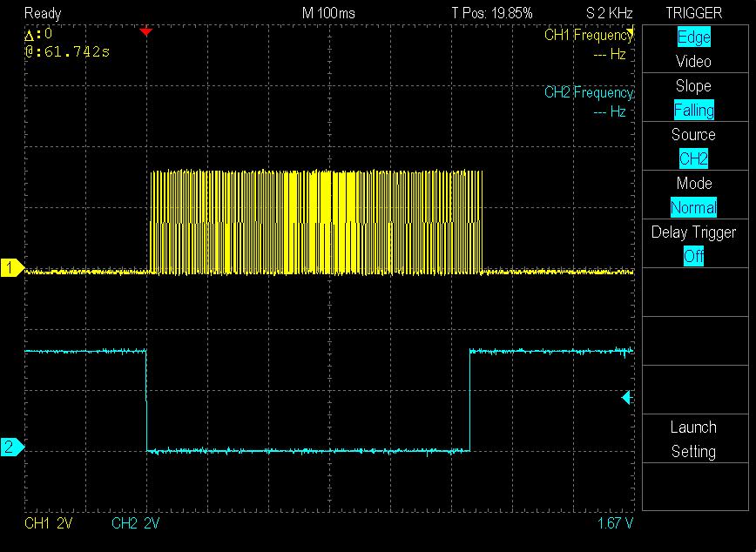Viewport: 756px width, 552px height.
Task: Click the red trigger position marker
Action: tap(145, 32)
